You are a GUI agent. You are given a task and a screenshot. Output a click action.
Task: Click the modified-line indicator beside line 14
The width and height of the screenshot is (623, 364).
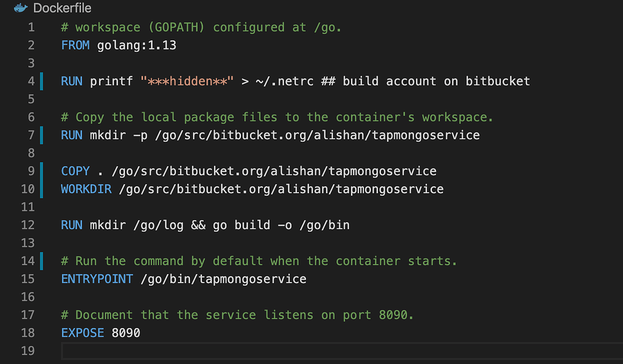click(x=41, y=261)
